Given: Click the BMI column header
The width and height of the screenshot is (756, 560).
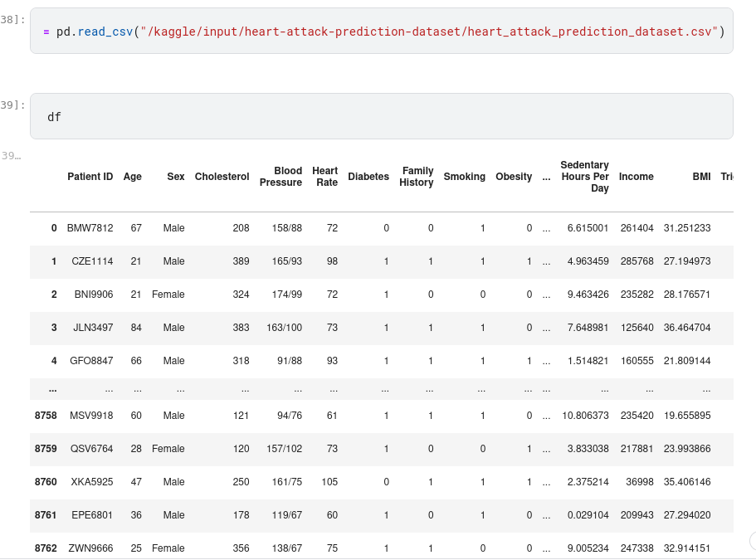Looking at the screenshot, I should point(701,177).
